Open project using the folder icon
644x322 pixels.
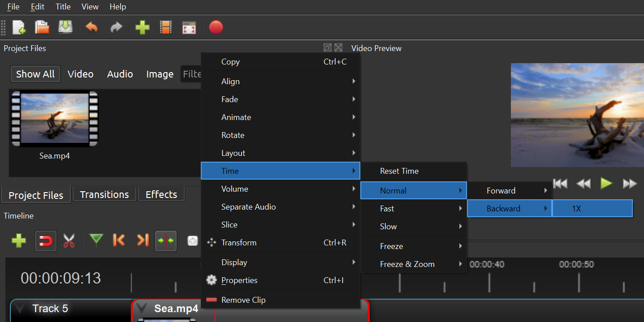pyautogui.click(x=42, y=28)
